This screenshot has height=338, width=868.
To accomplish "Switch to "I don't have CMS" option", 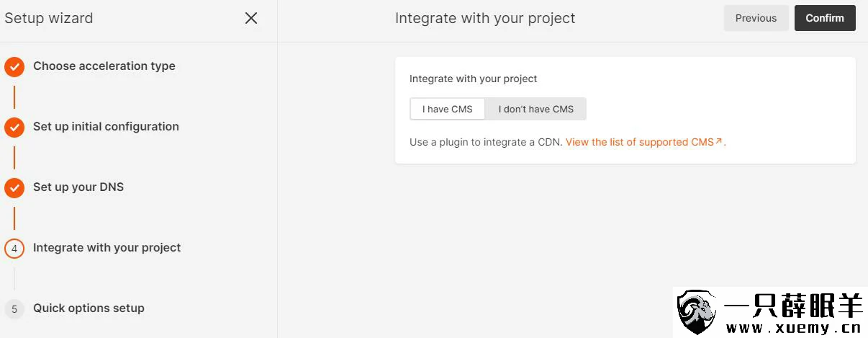I will tap(536, 109).
